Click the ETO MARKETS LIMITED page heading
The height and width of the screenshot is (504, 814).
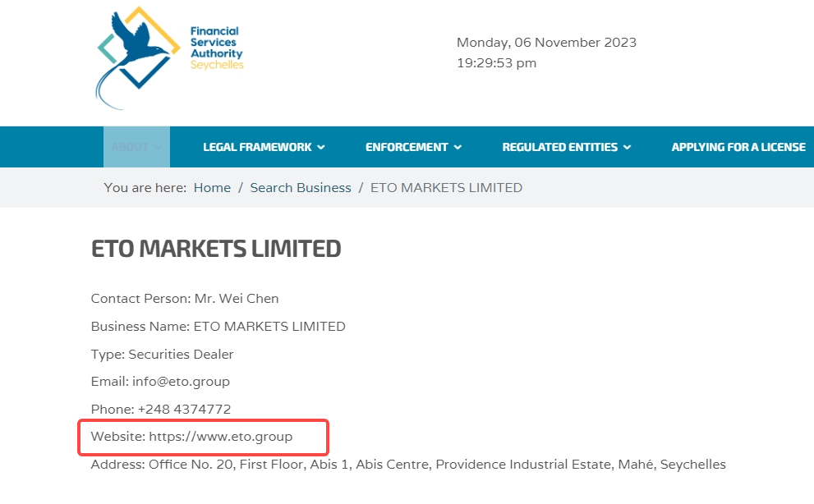[216, 249]
